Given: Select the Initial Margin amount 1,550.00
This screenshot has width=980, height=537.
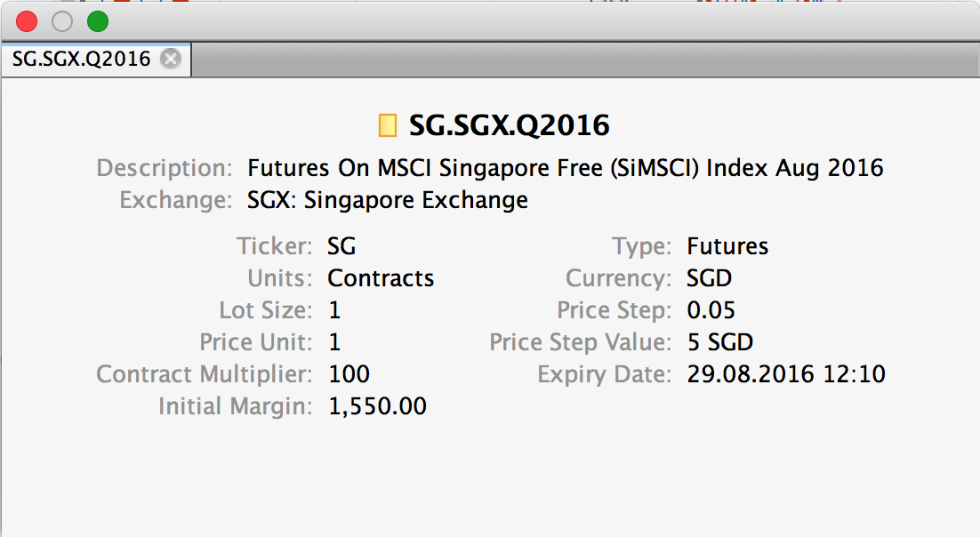Looking at the screenshot, I should 377,406.
